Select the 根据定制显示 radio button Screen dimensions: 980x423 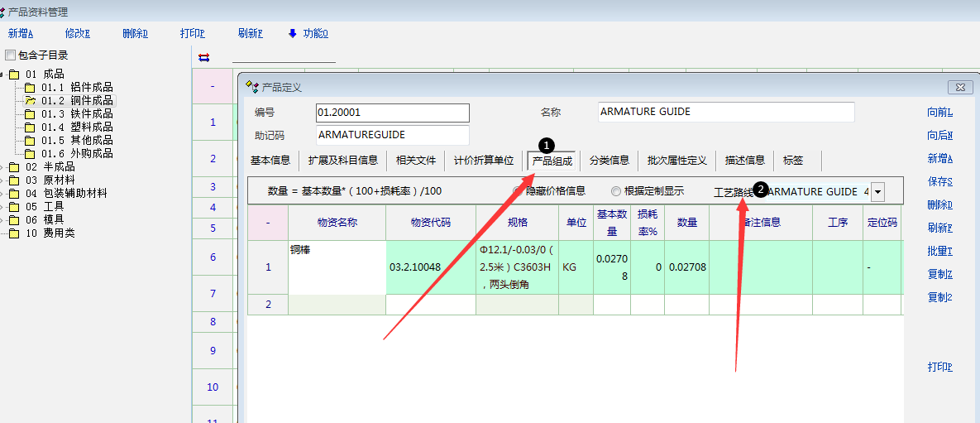pos(616,191)
